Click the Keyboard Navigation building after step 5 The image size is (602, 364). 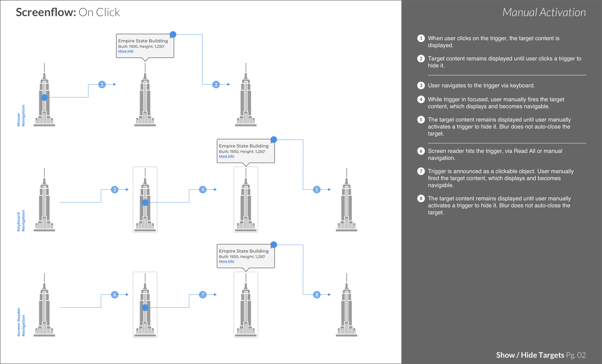click(x=346, y=200)
